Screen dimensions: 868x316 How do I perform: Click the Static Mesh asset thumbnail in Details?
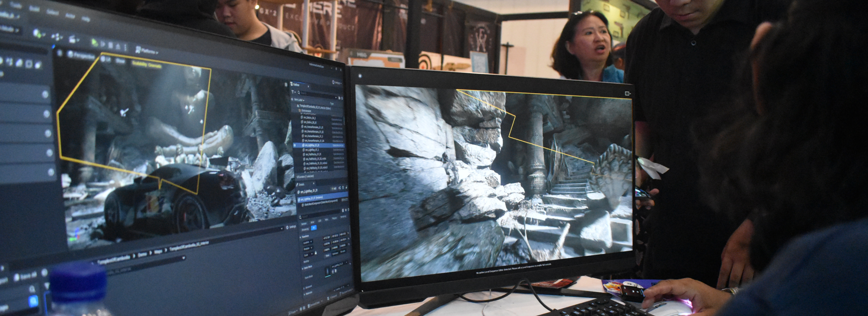tap(328, 272)
